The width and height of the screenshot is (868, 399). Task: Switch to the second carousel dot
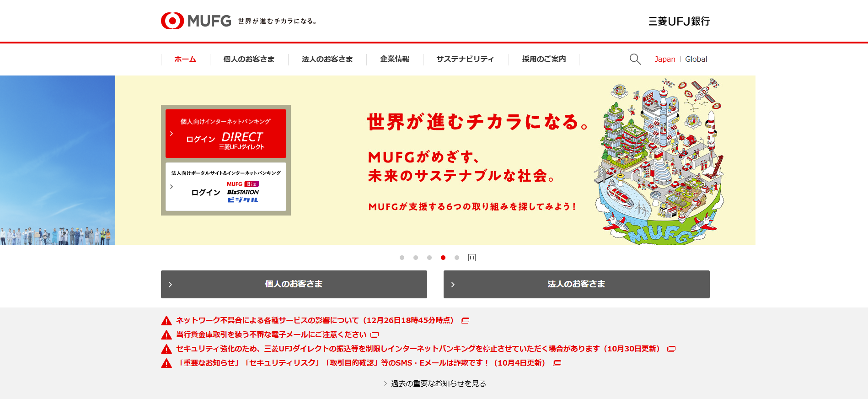tap(416, 258)
